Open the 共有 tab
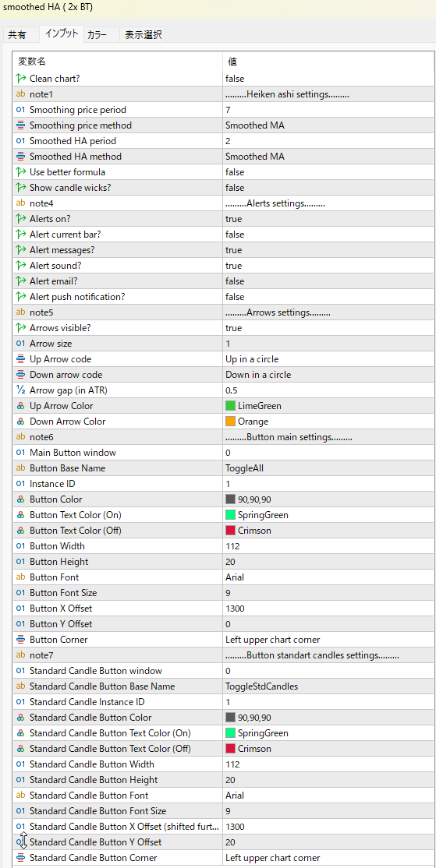Screen dimensions: 436x868 click(x=16, y=35)
